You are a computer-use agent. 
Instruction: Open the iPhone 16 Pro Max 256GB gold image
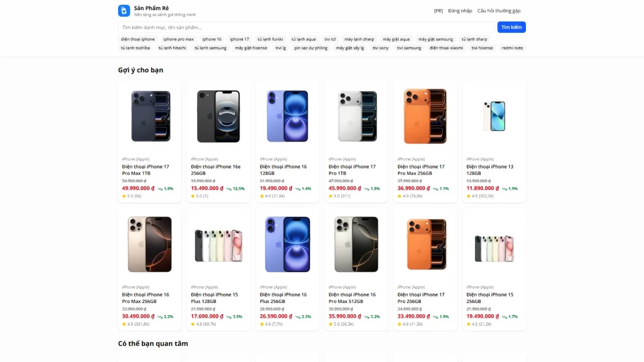pyautogui.click(x=150, y=244)
